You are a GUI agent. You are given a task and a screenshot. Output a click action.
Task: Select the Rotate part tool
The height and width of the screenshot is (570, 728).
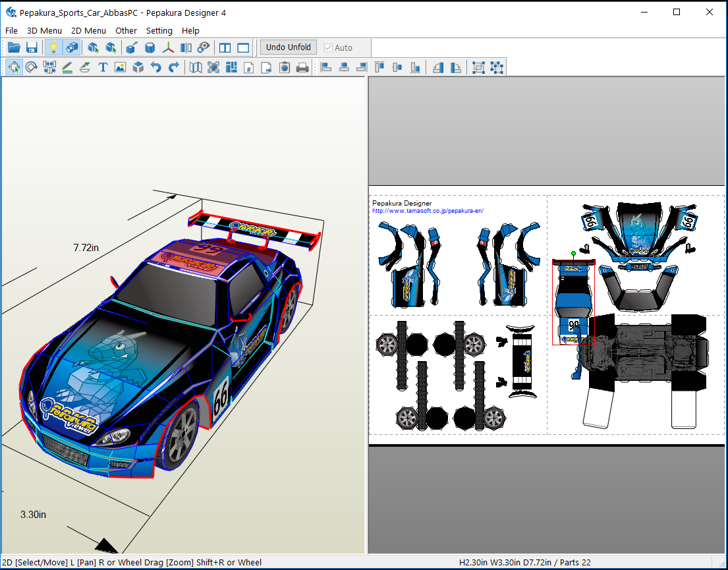point(31,67)
